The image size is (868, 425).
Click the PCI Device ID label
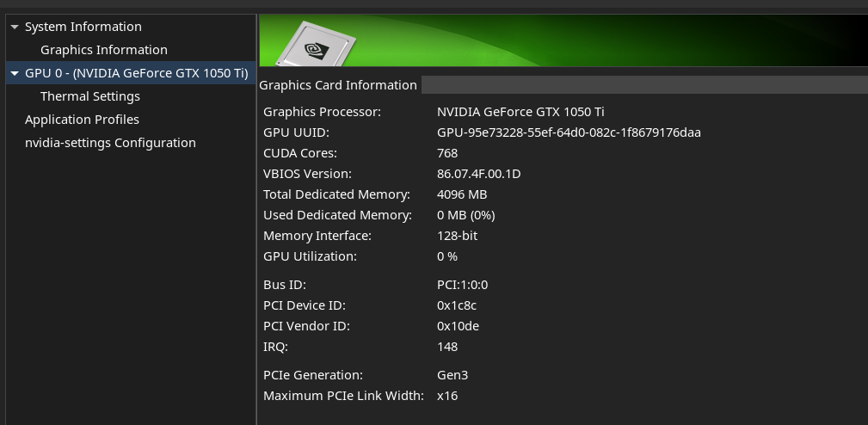305,305
